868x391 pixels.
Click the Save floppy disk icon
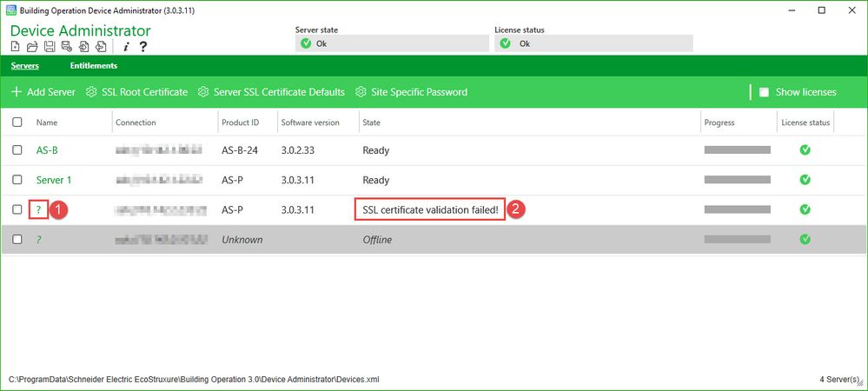click(50, 47)
